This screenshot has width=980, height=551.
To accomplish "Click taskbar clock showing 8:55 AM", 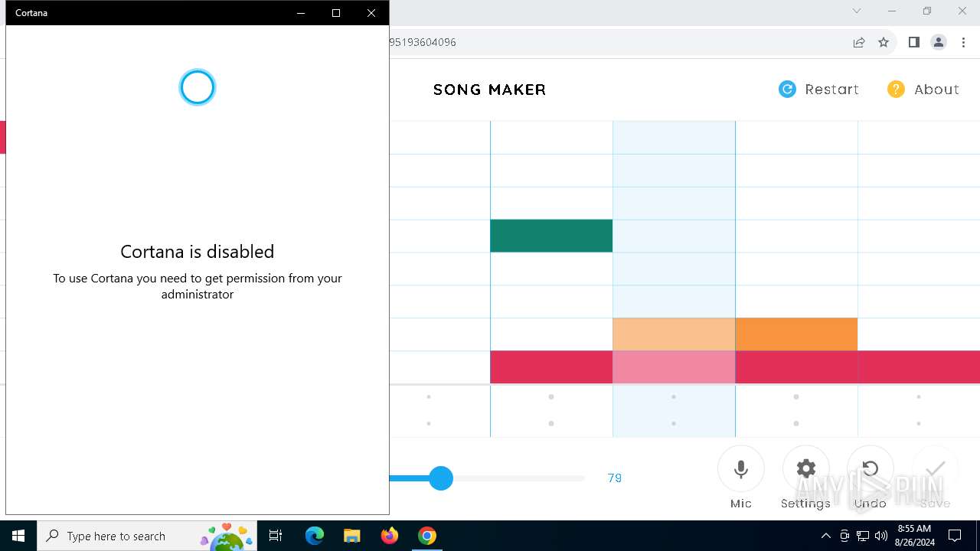I will [x=914, y=536].
